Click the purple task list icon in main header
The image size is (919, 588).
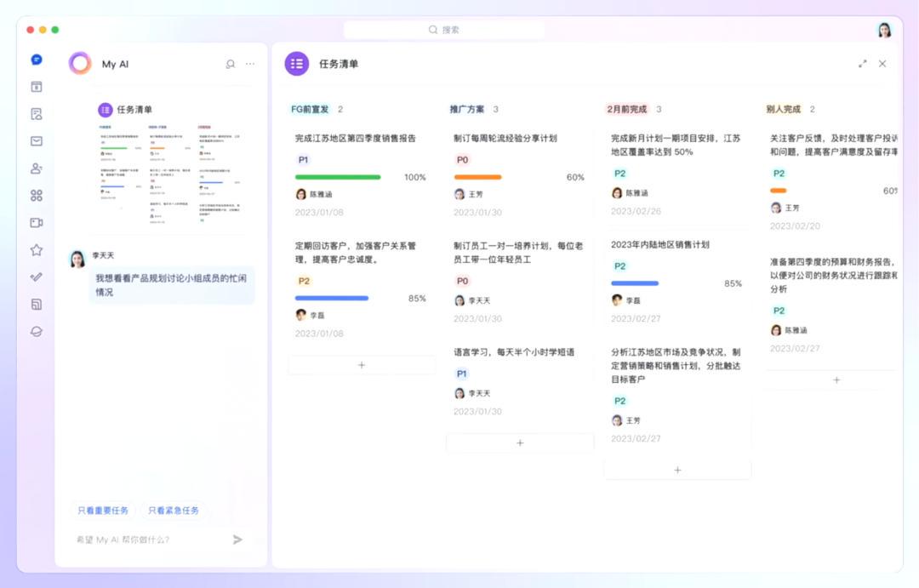click(297, 63)
